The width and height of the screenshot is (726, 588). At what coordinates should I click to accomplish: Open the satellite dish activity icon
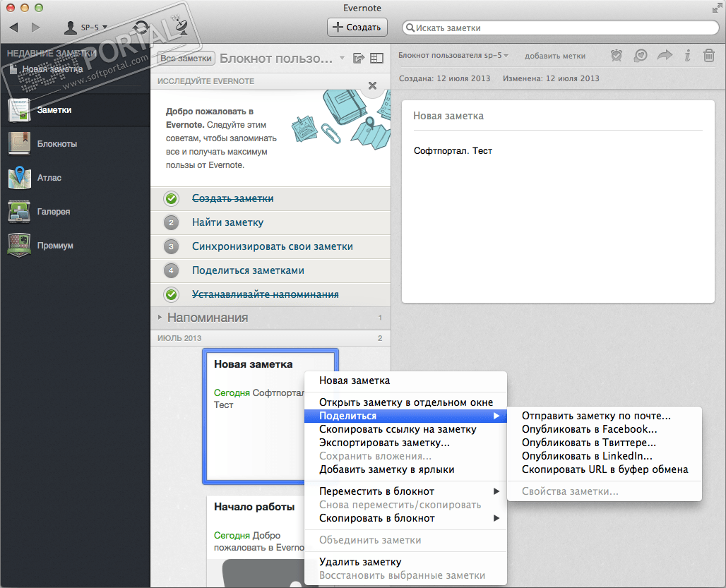coord(181,27)
